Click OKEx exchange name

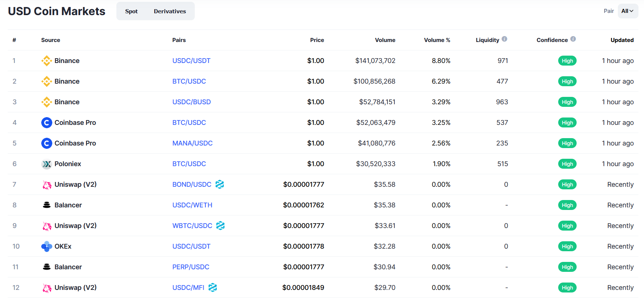[x=63, y=246]
